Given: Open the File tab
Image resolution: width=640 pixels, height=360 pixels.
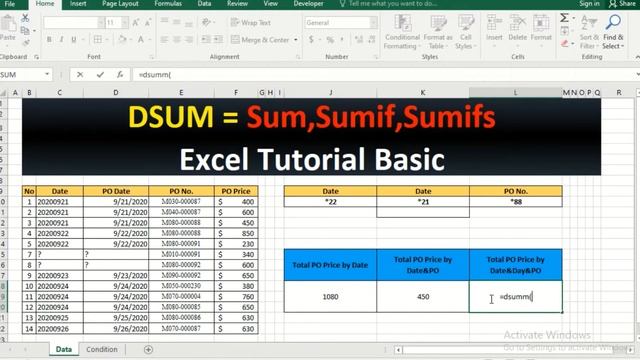Looking at the screenshot, I should click(x=9, y=4).
